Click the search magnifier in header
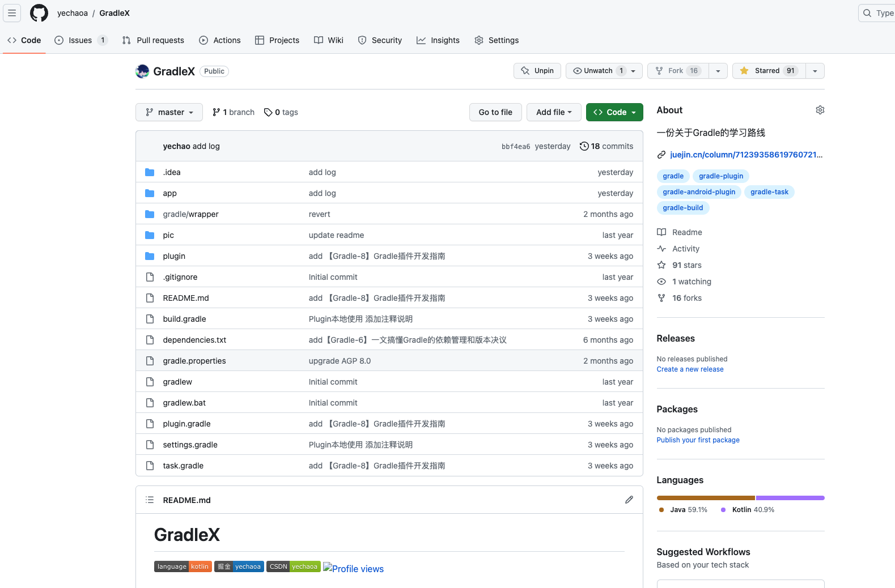 (x=867, y=13)
